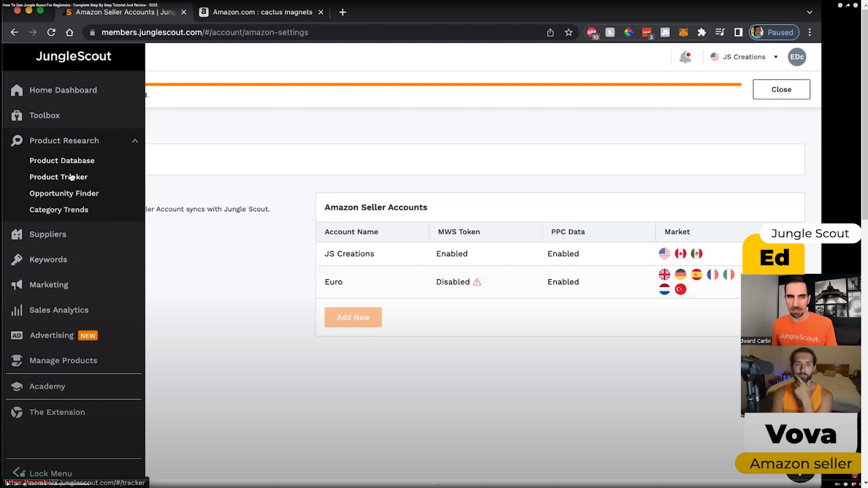Share this page from the address bar
This screenshot has width=868, height=488.
pos(550,33)
